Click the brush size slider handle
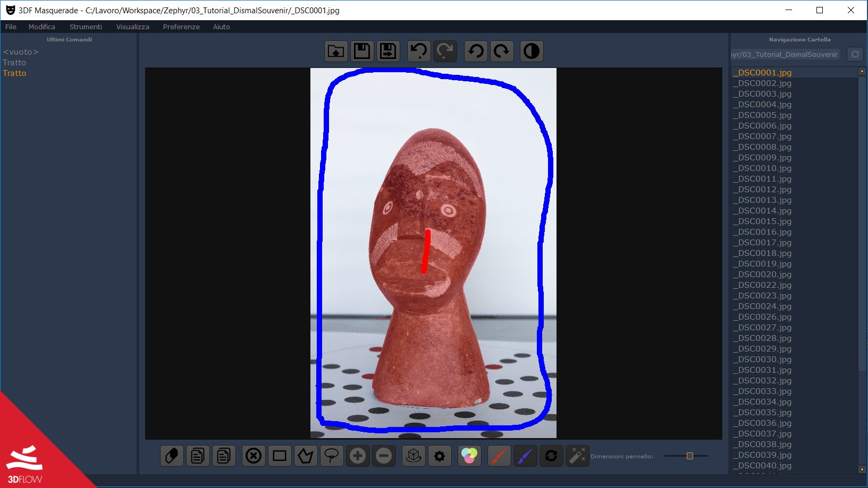The image size is (868, 488). 689,456
